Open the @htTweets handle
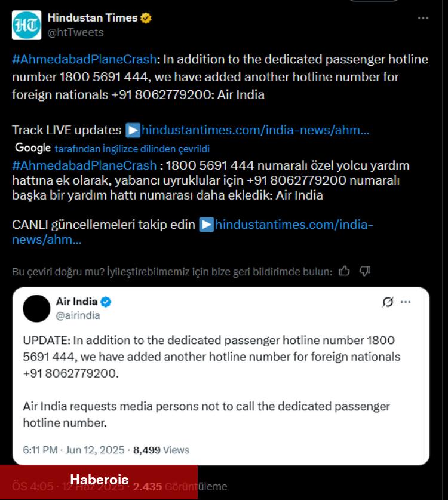 tap(76, 32)
